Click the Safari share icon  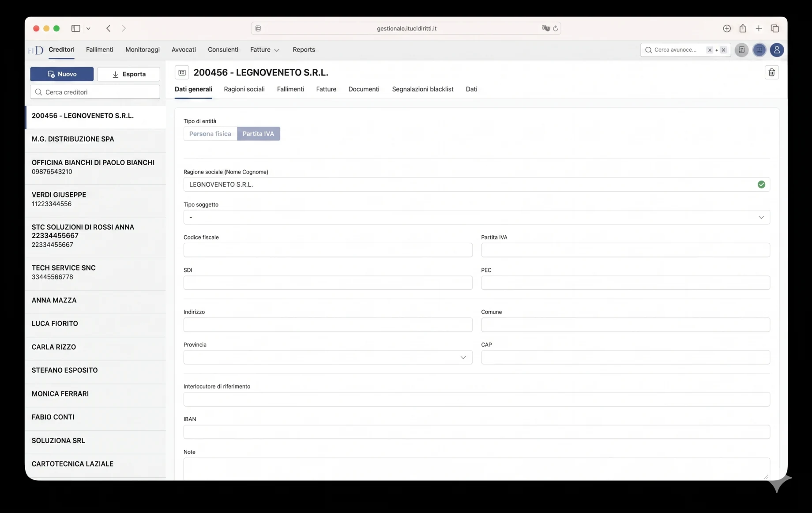[743, 28]
